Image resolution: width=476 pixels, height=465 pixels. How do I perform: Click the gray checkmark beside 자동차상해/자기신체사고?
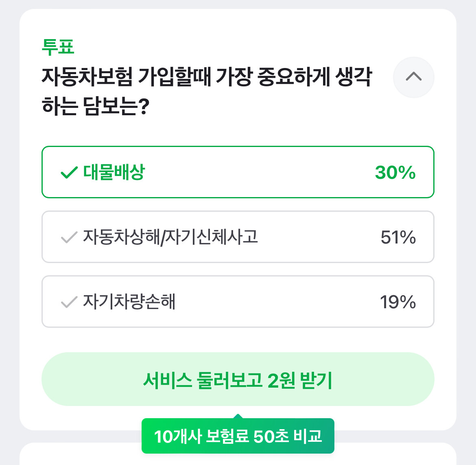tap(69, 237)
